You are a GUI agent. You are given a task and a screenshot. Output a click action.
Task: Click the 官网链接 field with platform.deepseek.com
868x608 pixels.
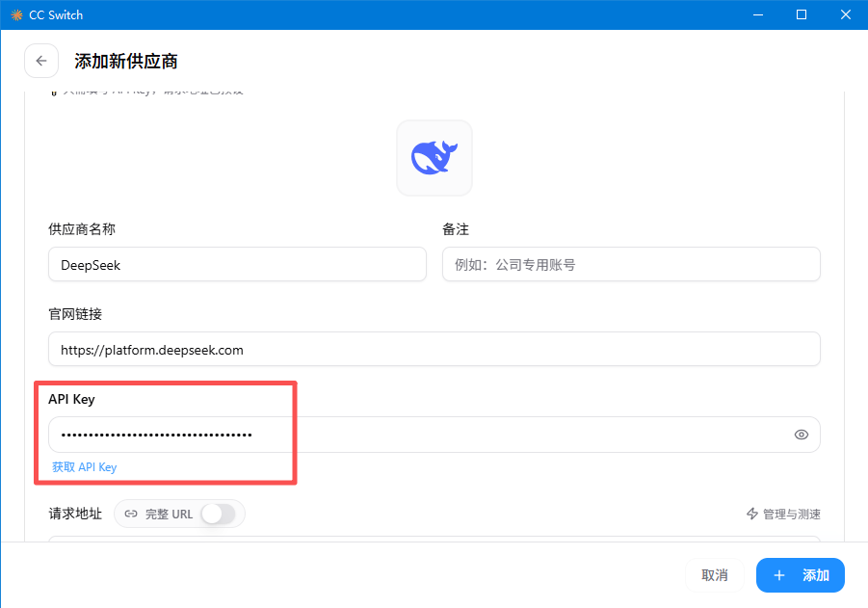point(434,350)
